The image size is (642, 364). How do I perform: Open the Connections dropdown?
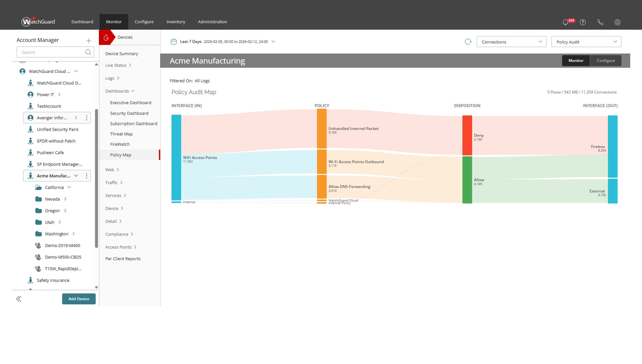[511, 42]
